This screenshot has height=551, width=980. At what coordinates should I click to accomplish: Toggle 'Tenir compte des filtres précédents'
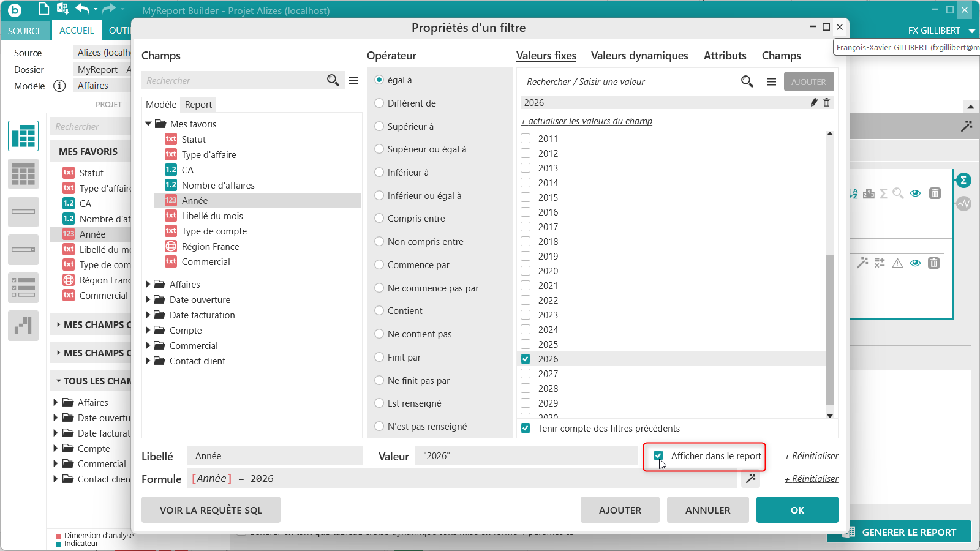click(x=526, y=428)
